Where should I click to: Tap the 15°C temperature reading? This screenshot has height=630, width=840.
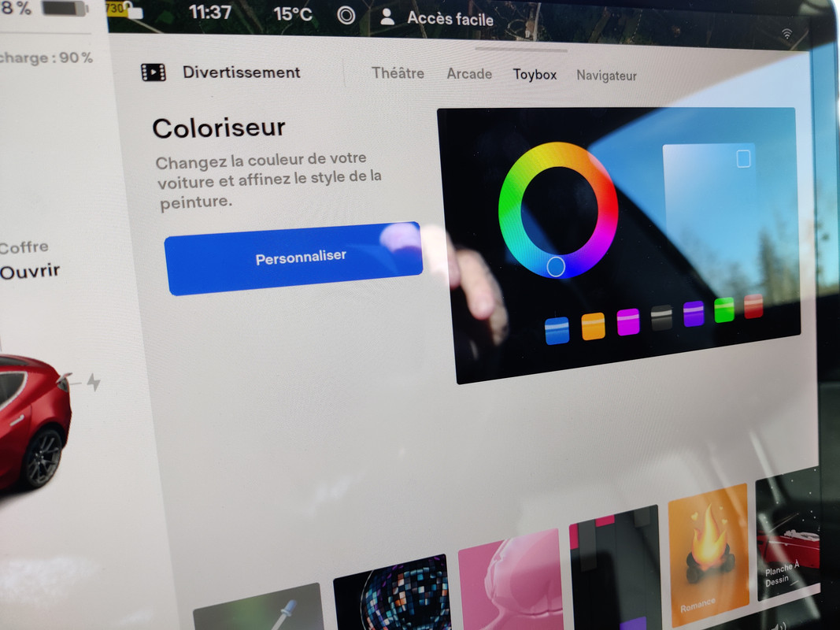(293, 13)
